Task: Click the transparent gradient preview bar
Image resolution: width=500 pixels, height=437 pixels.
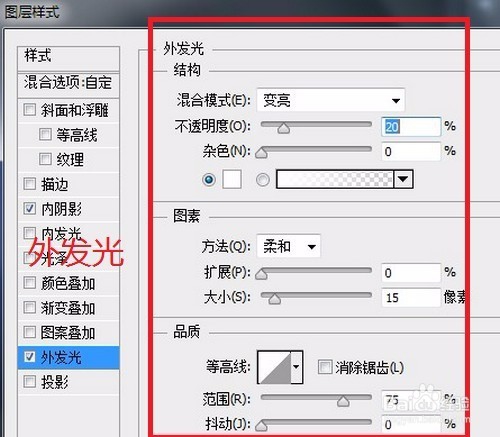Action: (x=335, y=179)
